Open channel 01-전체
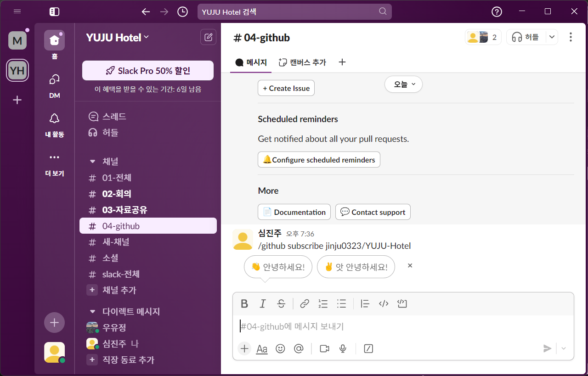 coord(148,178)
